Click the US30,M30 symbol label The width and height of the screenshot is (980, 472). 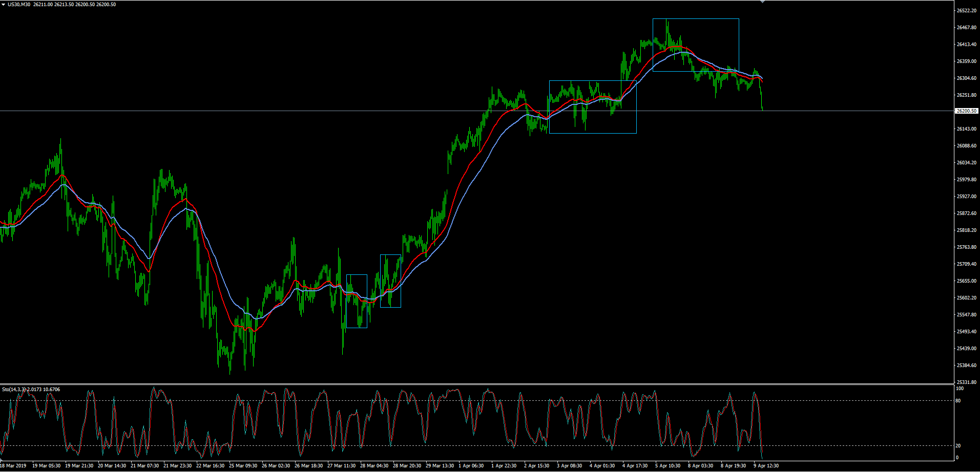pos(19,5)
